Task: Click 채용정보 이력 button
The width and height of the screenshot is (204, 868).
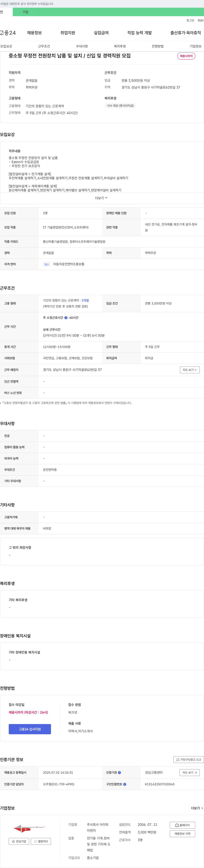Action: pos(183,834)
